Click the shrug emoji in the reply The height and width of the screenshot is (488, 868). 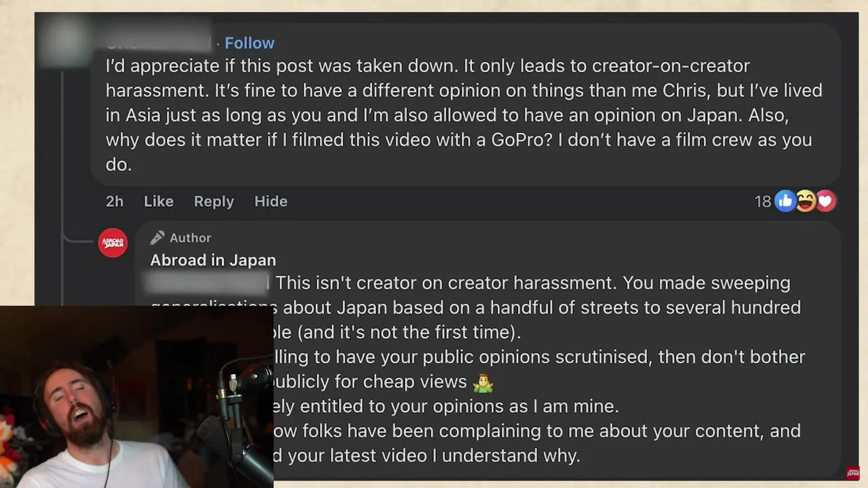tap(483, 382)
